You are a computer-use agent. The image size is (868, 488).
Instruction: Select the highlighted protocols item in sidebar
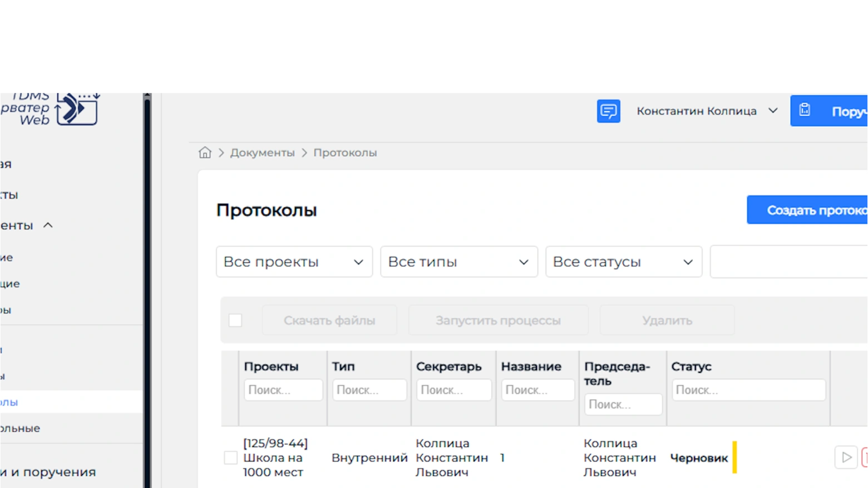(x=71, y=402)
